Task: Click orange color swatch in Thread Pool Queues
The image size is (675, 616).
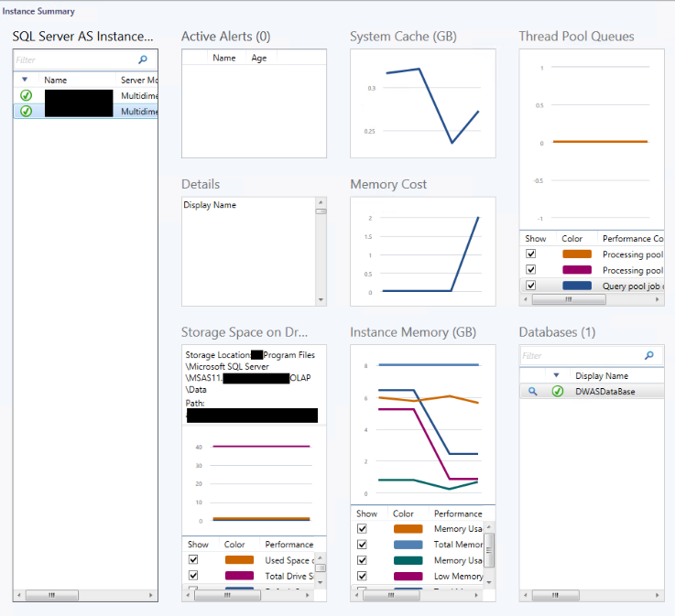Action: click(x=576, y=254)
